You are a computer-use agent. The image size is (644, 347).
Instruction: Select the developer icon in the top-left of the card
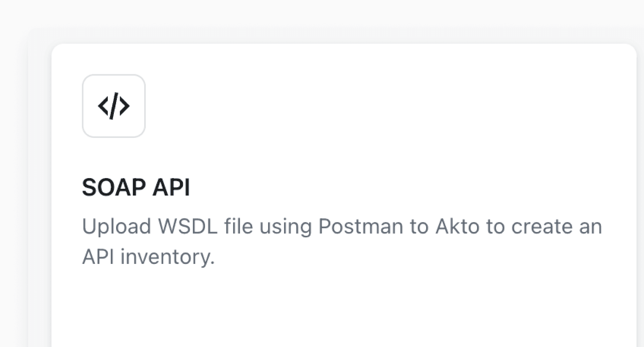(x=114, y=106)
